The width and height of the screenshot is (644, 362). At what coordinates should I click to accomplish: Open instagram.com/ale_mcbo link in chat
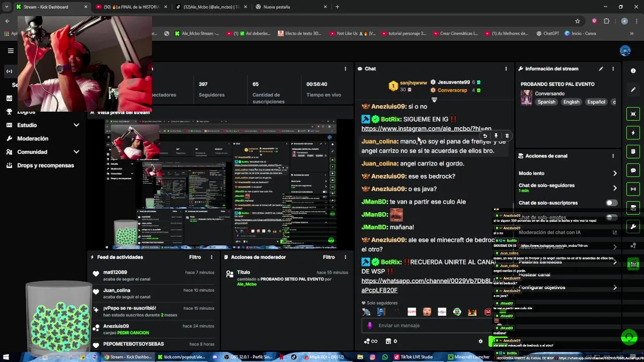(426, 129)
